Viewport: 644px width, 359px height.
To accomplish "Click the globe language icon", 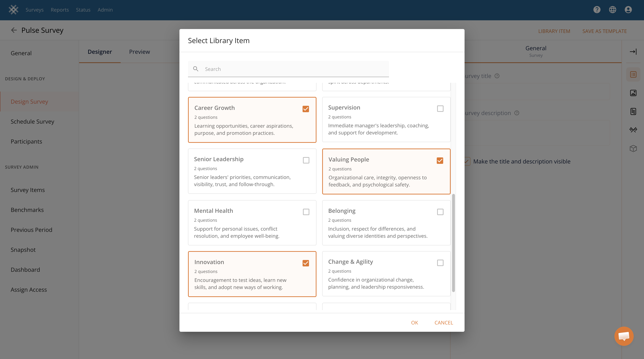I will click(x=612, y=10).
